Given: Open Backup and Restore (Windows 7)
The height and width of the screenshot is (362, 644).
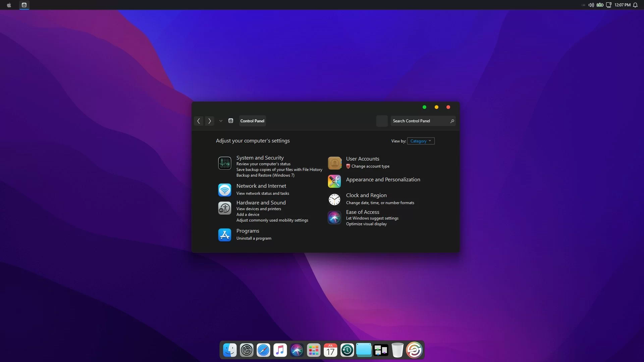Looking at the screenshot, I should click(x=265, y=175).
